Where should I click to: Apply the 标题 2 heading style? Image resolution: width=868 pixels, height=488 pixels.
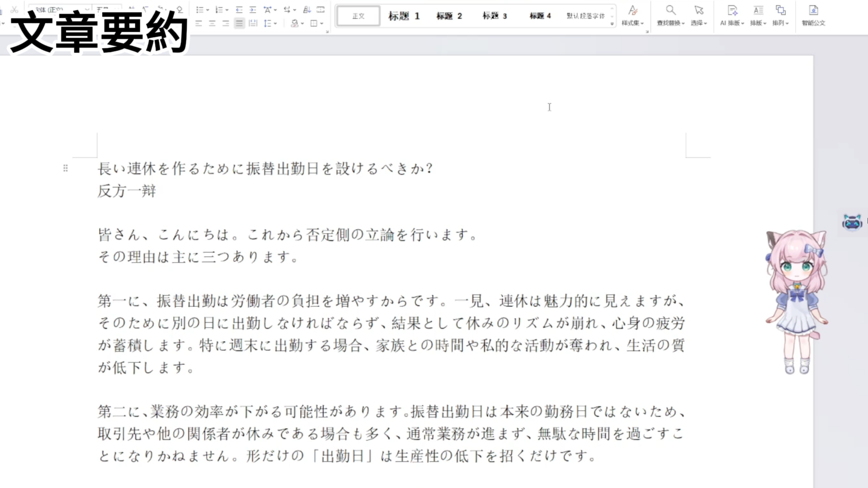[449, 16]
